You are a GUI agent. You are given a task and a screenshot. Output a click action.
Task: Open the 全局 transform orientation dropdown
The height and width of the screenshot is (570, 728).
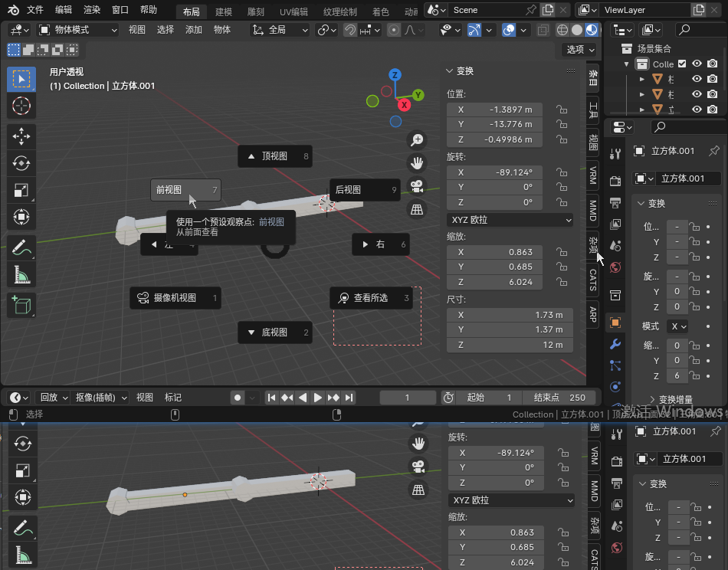280,30
